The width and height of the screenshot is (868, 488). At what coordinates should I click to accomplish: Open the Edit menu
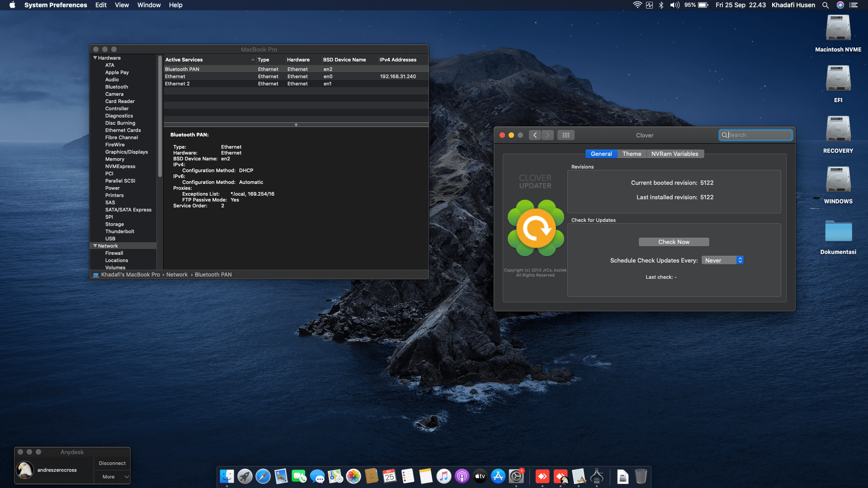point(101,5)
